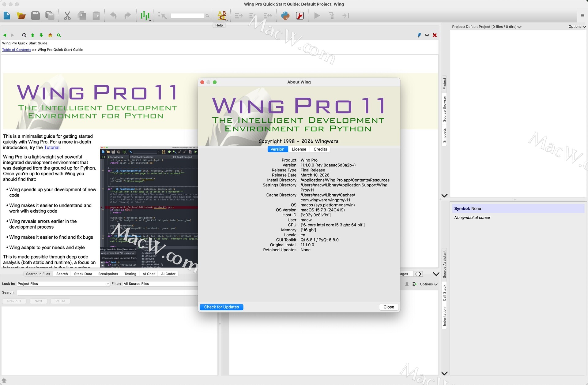Open a file with folder icon
The image size is (588, 385).
pyautogui.click(x=21, y=16)
